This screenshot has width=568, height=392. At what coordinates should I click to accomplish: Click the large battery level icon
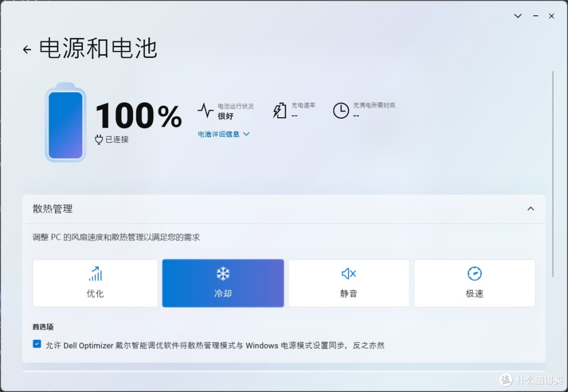[x=66, y=122]
